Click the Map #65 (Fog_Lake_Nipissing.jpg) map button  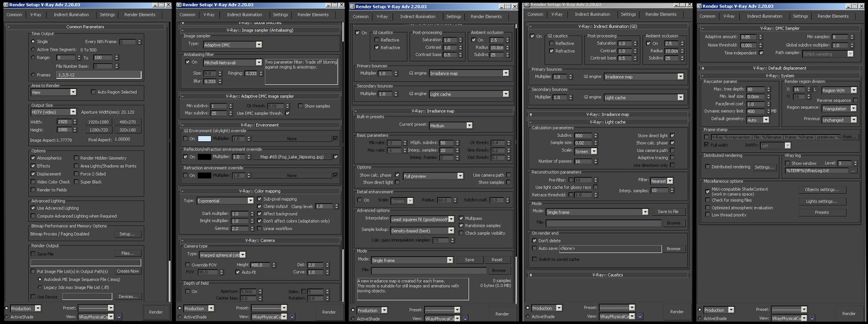click(292, 157)
